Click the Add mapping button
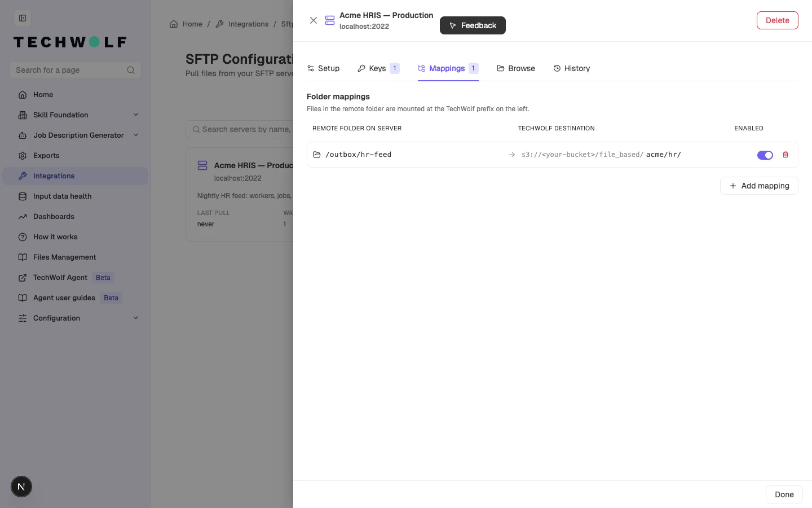The width and height of the screenshot is (812, 508). point(759,186)
